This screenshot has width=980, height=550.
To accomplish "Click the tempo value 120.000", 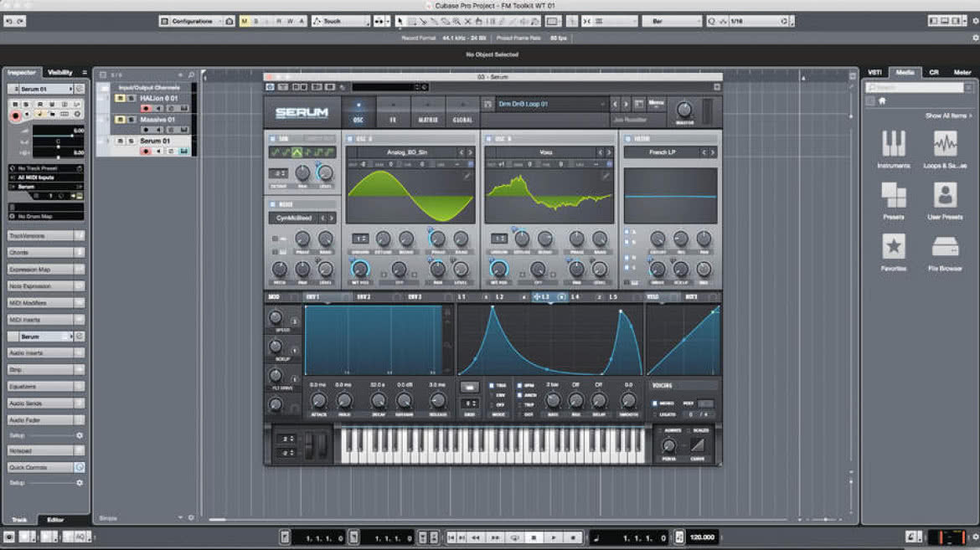I will click(x=703, y=537).
